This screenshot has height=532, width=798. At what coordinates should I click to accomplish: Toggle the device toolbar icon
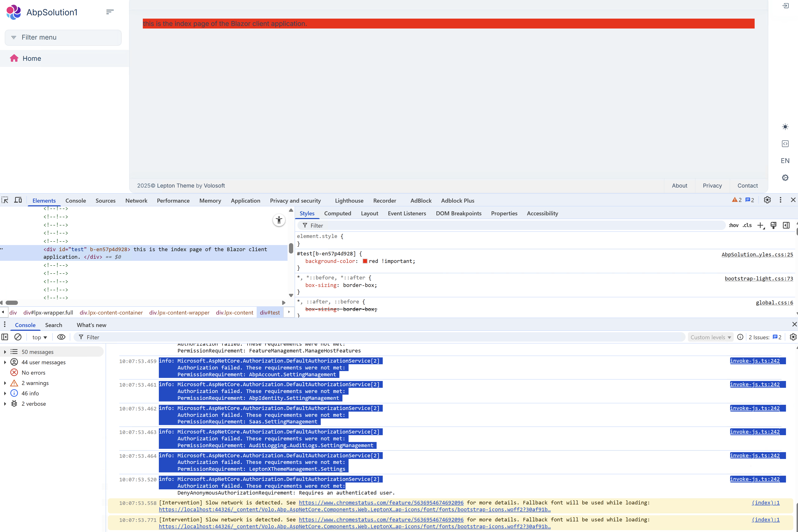(18, 200)
